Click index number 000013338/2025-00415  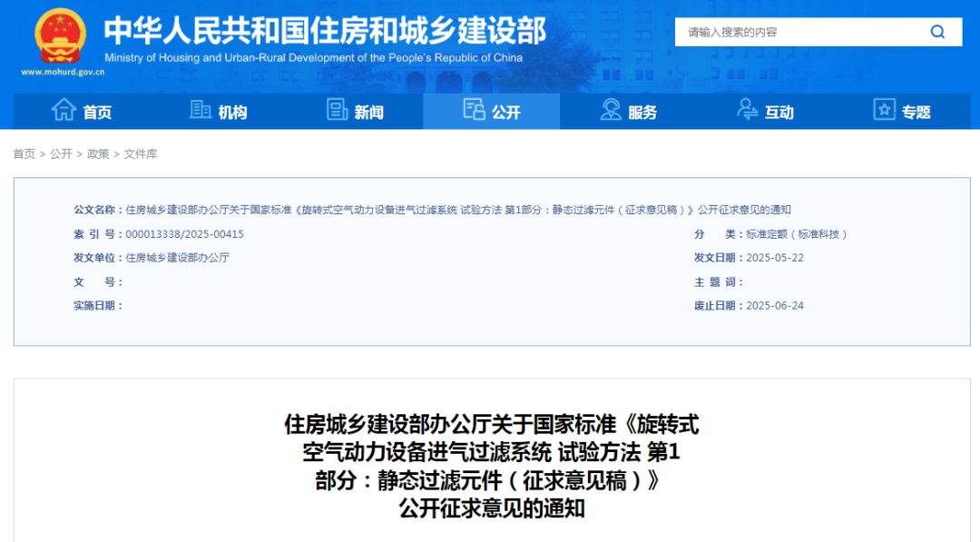184,234
